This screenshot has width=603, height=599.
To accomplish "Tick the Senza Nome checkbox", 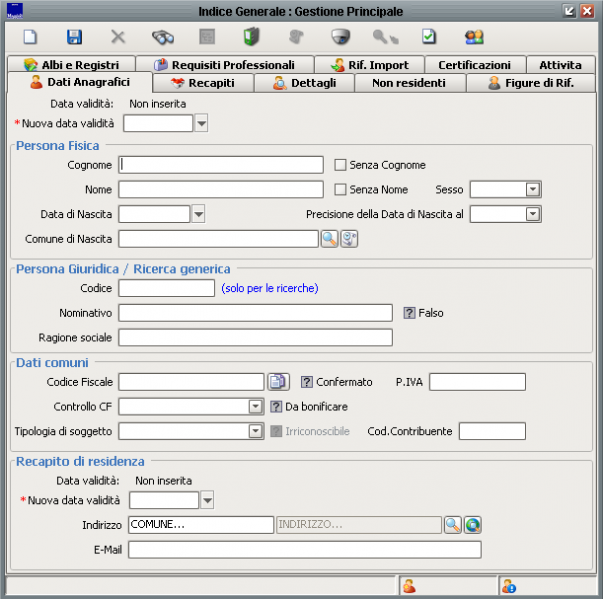I will point(341,189).
